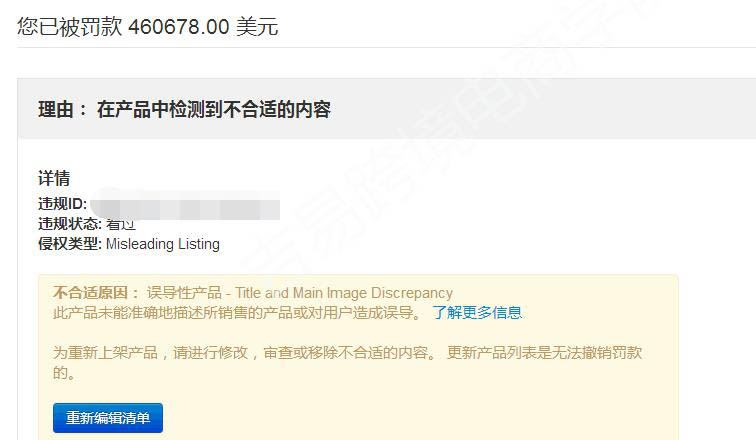Screen dimensions: 756x440
Task: Open the 了解更多信息 link
Action: coord(477,313)
